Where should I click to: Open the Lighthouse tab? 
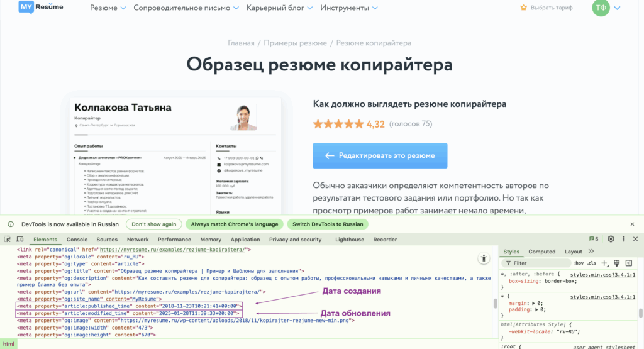tap(350, 240)
